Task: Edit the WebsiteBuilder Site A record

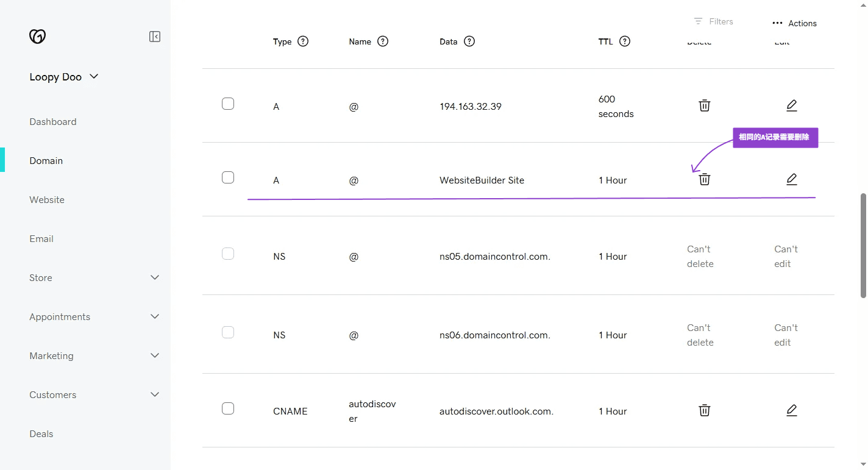Action: pyautogui.click(x=791, y=179)
